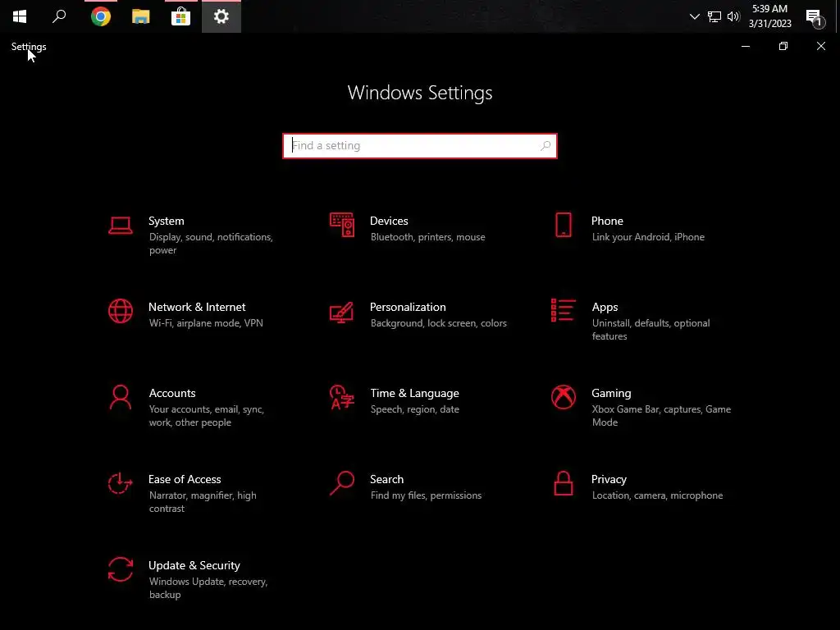Viewport: 840px width, 630px height.
Task: Select the Time & Language icon
Action: pyautogui.click(x=342, y=397)
